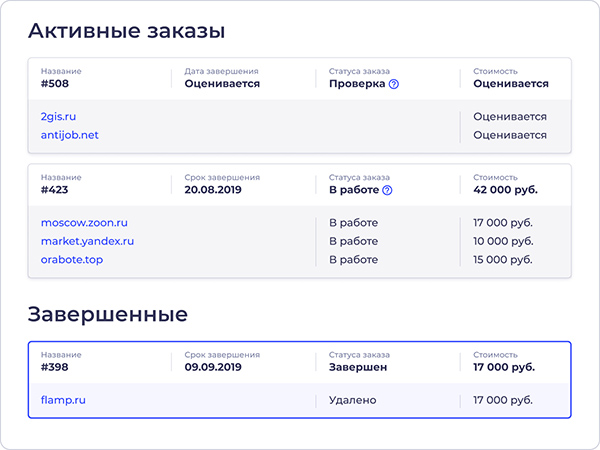Click the Оценивается cost for 2gis.ru
Screen dimensions: 600x450
[510, 116]
